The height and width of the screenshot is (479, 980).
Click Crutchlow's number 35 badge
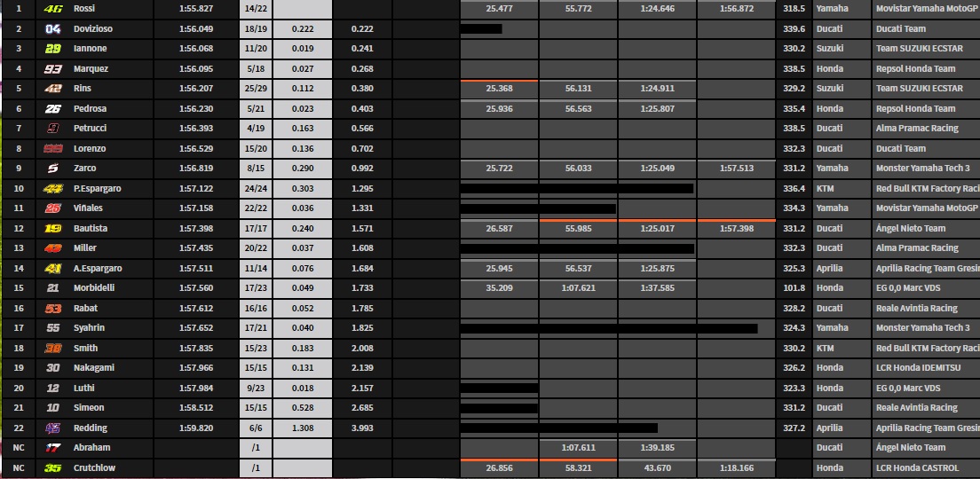pos(52,467)
